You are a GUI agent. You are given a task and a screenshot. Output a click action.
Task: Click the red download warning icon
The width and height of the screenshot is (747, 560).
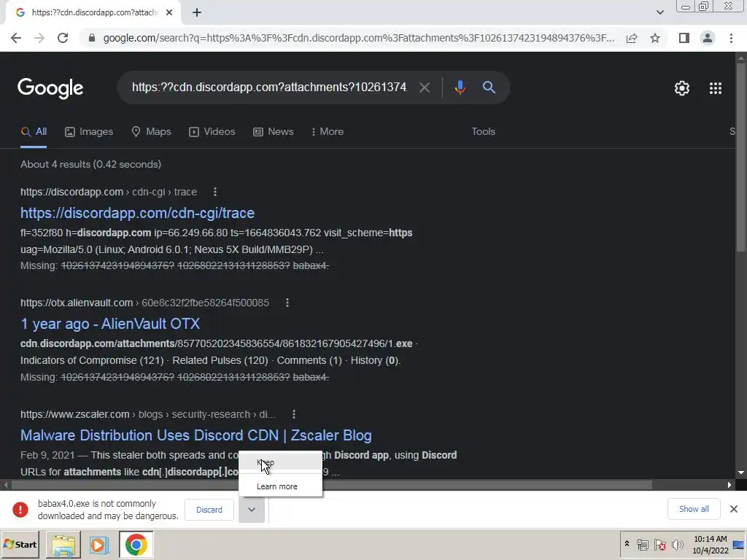tap(20, 510)
